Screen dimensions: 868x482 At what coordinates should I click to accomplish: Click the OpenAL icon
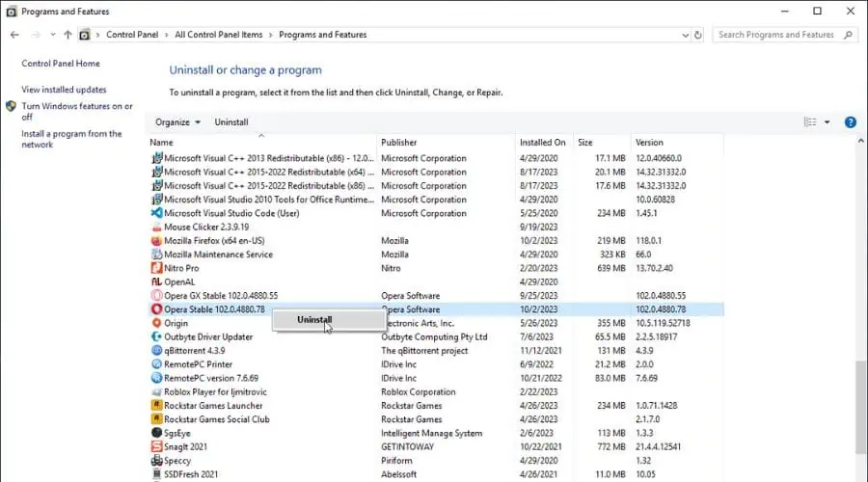coord(156,281)
